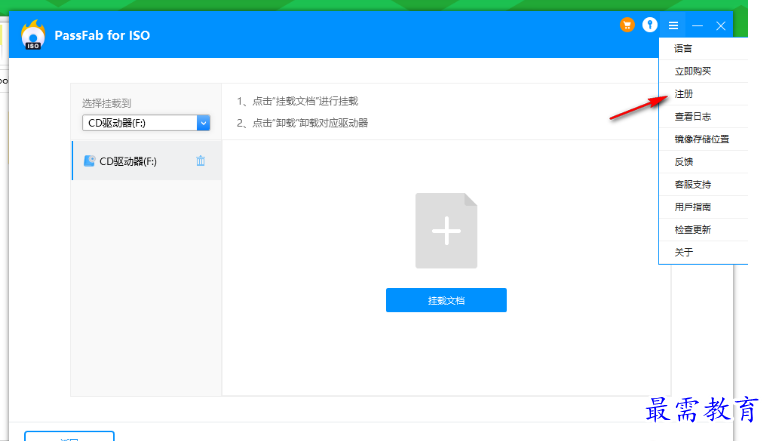This screenshot has width=767, height=441.
Task: Click the 选择挂载到 label
Action: tap(107, 103)
